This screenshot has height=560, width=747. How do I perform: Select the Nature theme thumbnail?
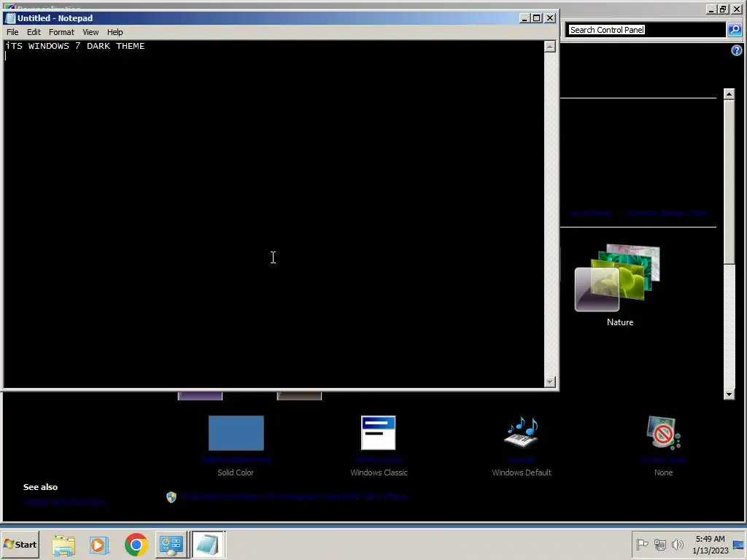point(617,278)
